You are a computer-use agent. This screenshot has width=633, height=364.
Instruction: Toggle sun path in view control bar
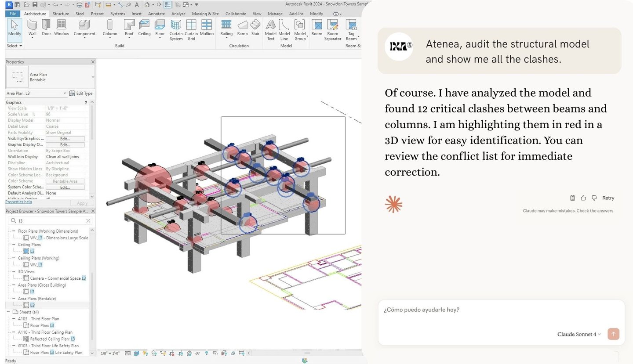(145, 353)
